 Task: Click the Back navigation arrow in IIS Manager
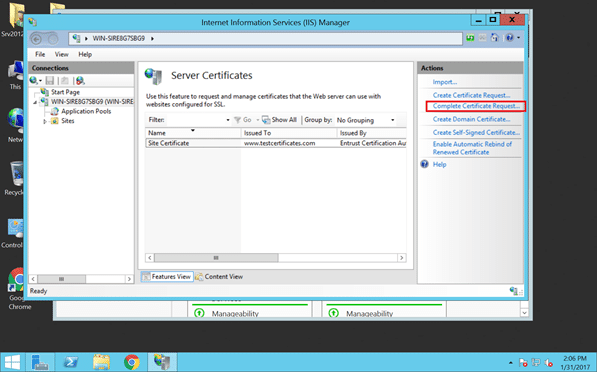pyautogui.click(x=37, y=38)
